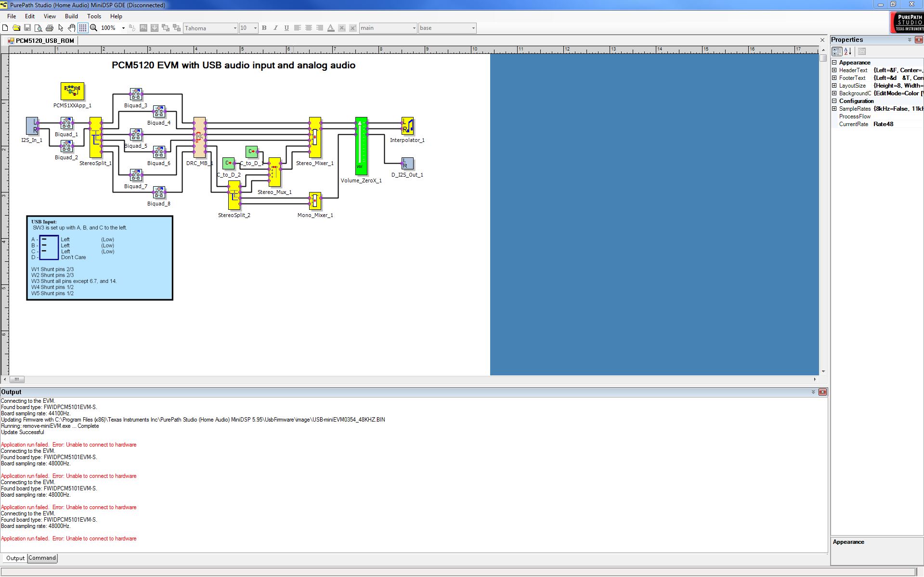Select the StereoSplit_2 block
The width and height of the screenshot is (924, 577).
234,195
